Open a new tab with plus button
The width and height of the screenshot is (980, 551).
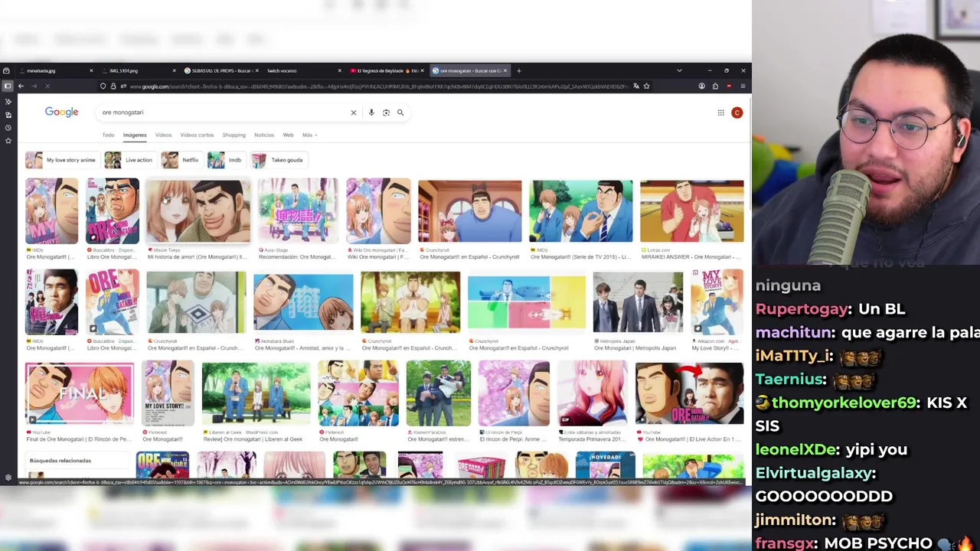coord(519,70)
